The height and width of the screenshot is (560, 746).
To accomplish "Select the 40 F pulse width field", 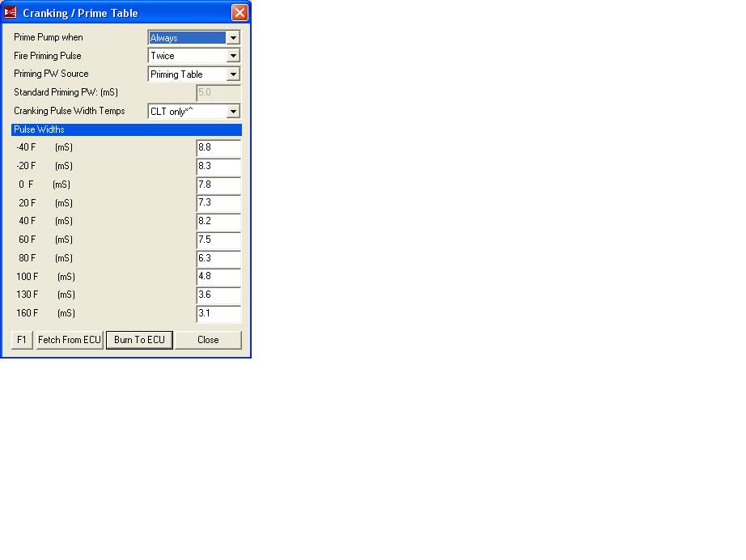I will coord(218,223).
